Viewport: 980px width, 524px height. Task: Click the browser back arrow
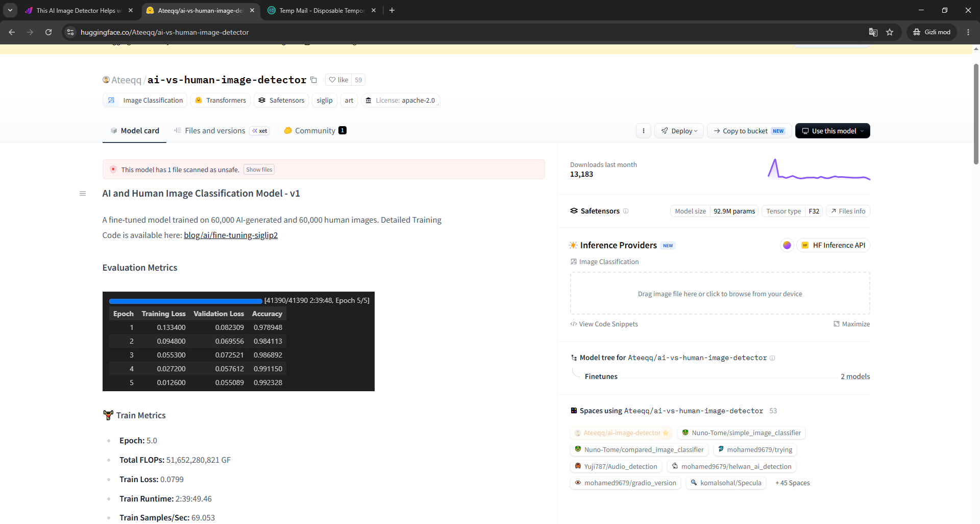click(12, 32)
